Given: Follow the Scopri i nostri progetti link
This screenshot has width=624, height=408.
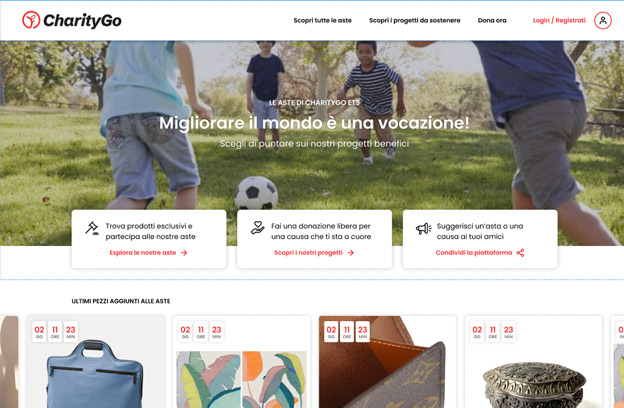Looking at the screenshot, I should 308,253.
